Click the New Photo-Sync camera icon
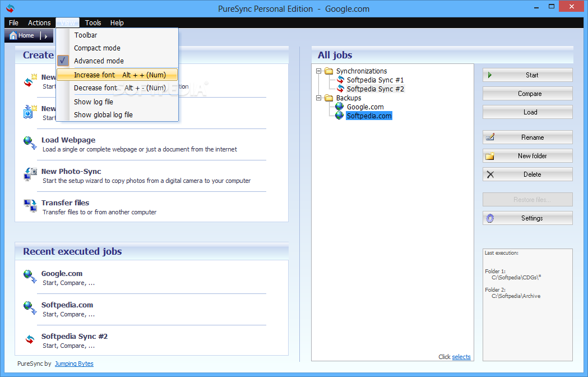This screenshot has width=588, height=377. pyautogui.click(x=30, y=174)
